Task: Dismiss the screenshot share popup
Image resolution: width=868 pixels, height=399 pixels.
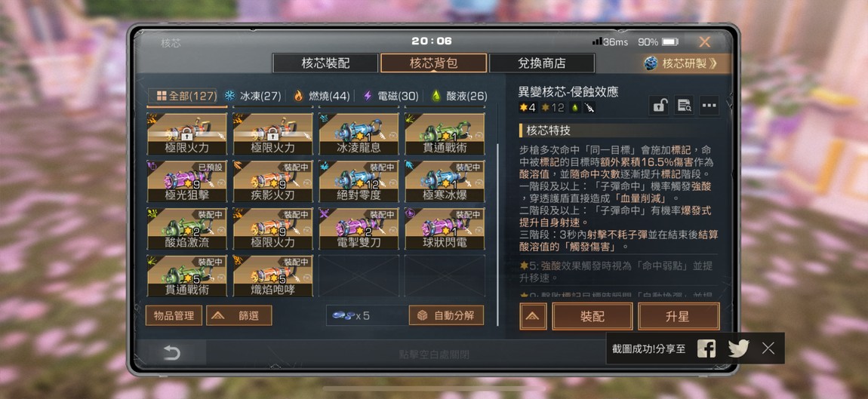Action: tap(768, 348)
